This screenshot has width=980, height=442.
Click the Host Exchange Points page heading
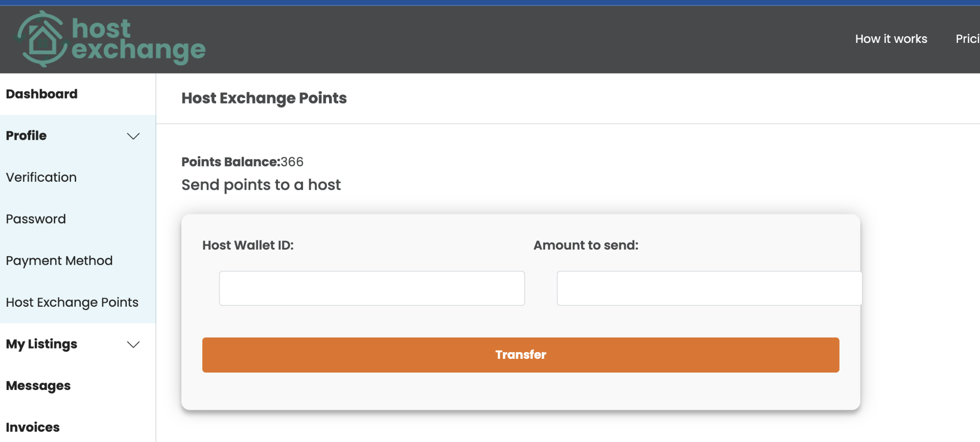pyautogui.click(x=264, y=98)
